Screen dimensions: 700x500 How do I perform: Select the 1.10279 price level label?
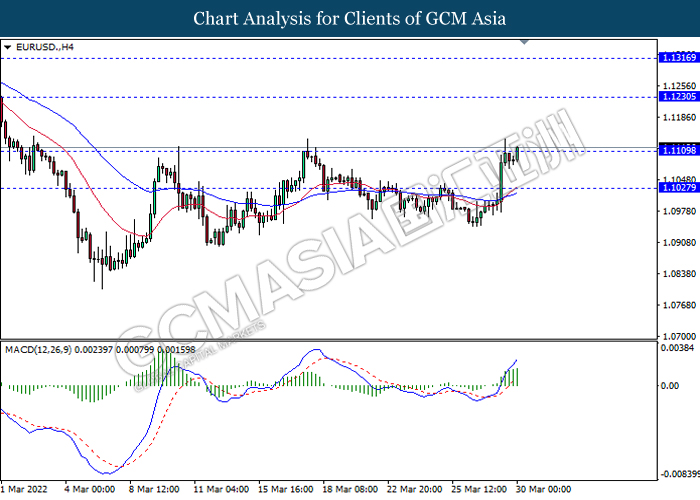(679, 188)
